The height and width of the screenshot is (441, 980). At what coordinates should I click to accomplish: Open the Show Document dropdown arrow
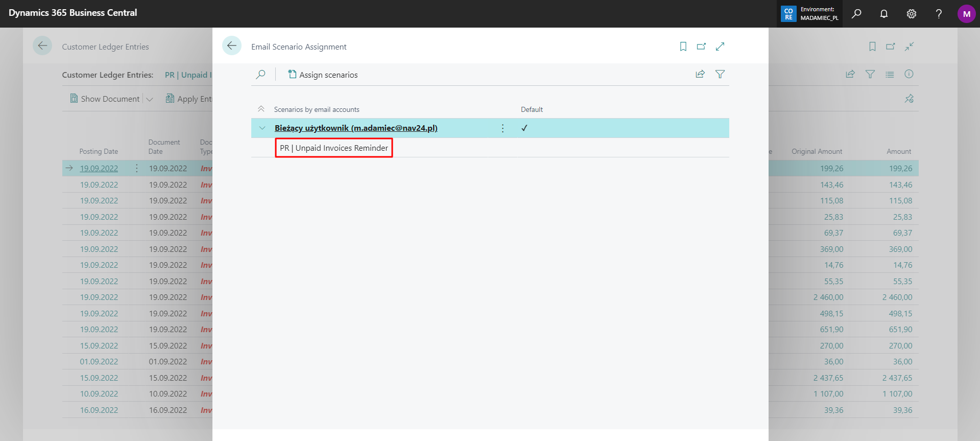(x=150, y=99)
